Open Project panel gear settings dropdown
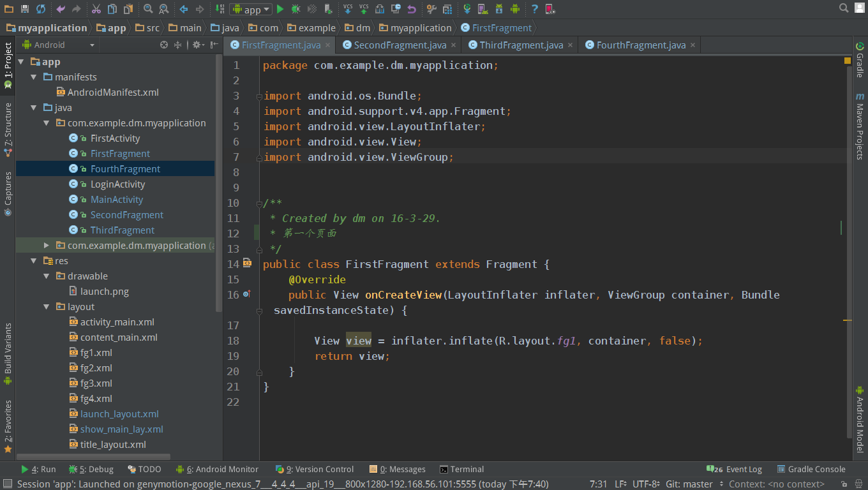The image size is (868, 490). coord(198,45)
